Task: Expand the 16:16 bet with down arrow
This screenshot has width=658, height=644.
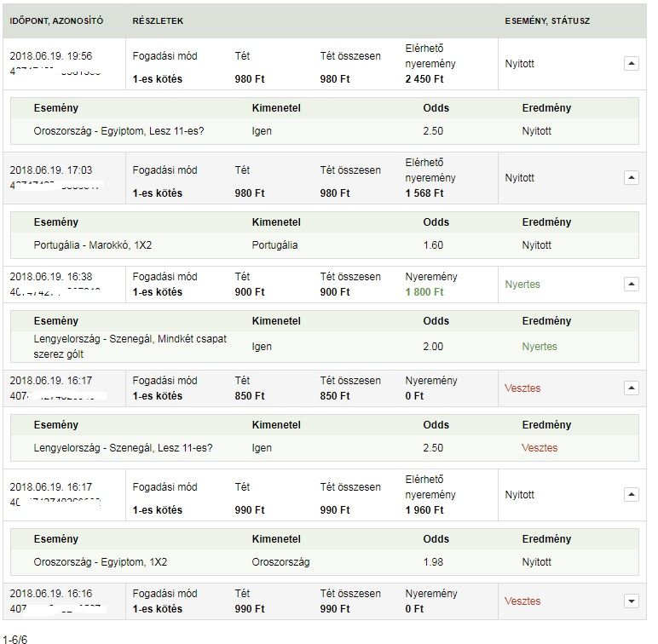Action: (631, 601)
